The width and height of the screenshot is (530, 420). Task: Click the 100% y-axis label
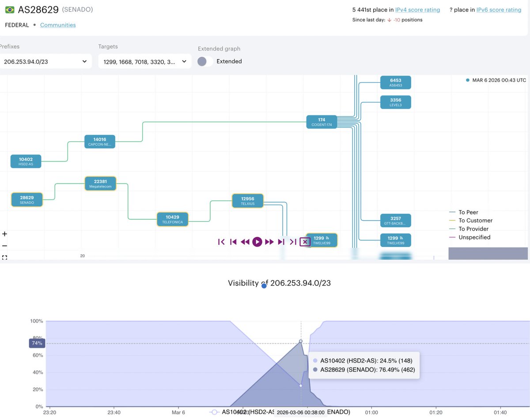pyautogui.click(x=36, y=321)
